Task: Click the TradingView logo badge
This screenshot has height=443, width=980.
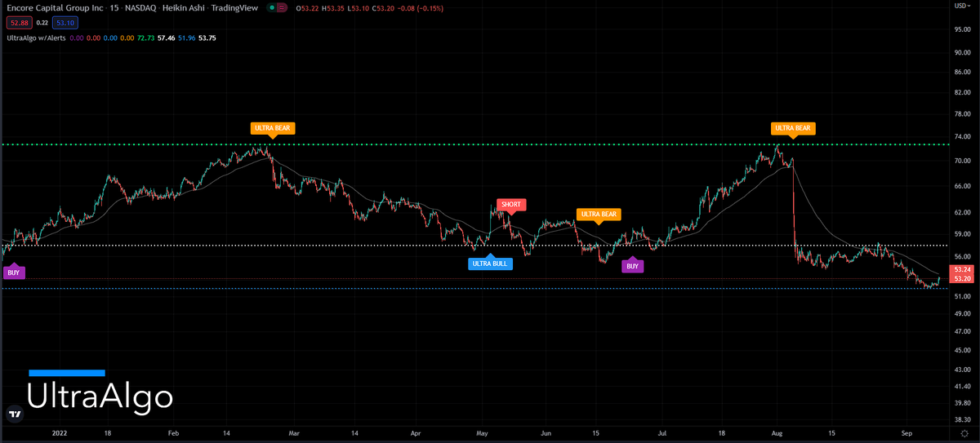Action: 13,414
